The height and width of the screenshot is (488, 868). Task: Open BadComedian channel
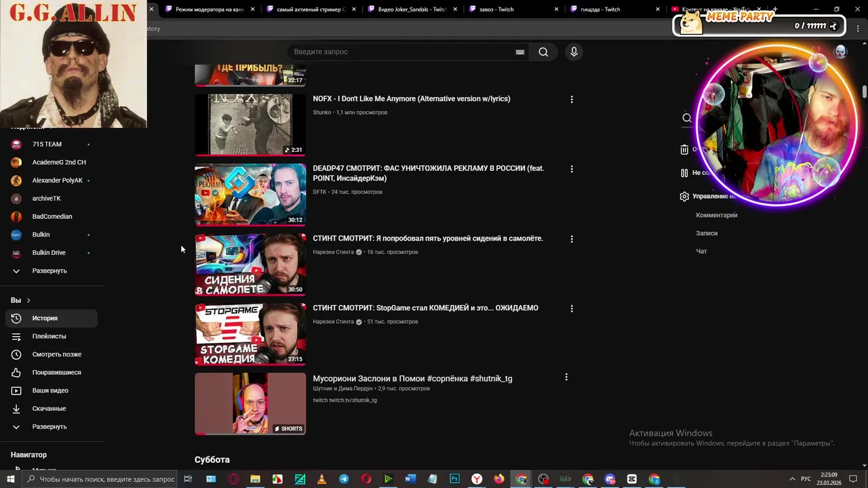coord(52,216)
